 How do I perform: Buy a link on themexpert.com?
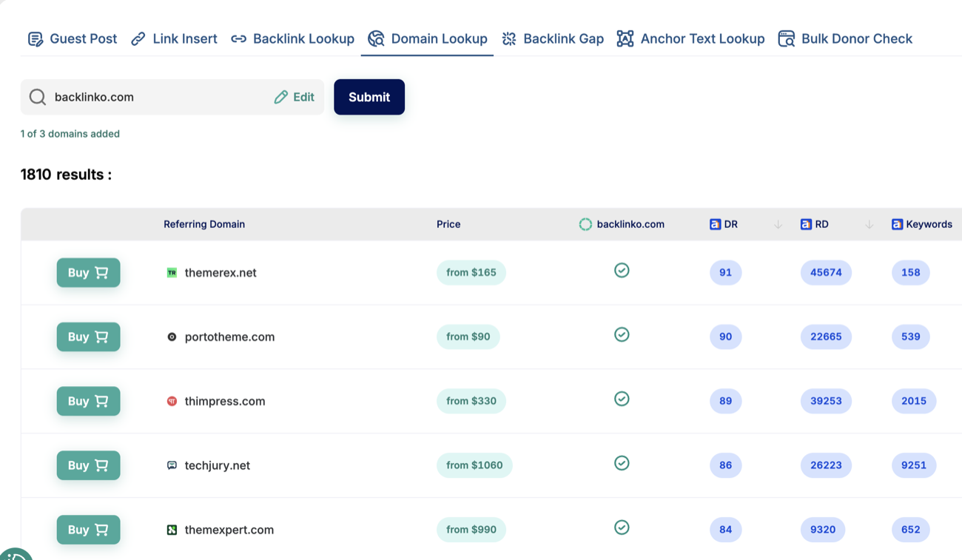tap(88, 530)
